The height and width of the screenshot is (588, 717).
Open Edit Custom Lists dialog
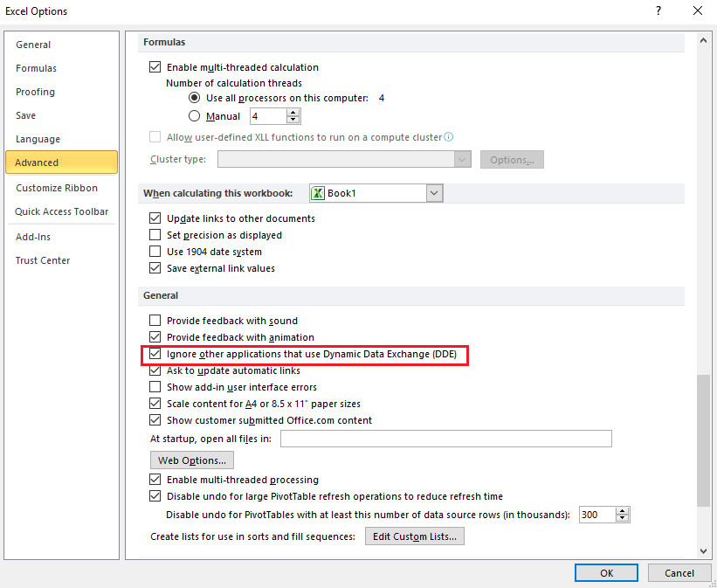415,536
